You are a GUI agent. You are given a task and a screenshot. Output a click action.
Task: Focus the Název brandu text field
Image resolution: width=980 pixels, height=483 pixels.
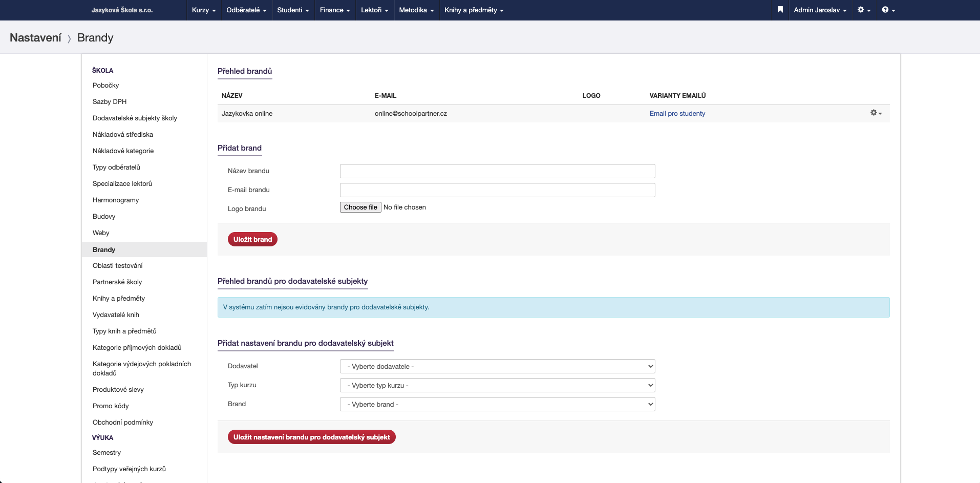point(497,171)
